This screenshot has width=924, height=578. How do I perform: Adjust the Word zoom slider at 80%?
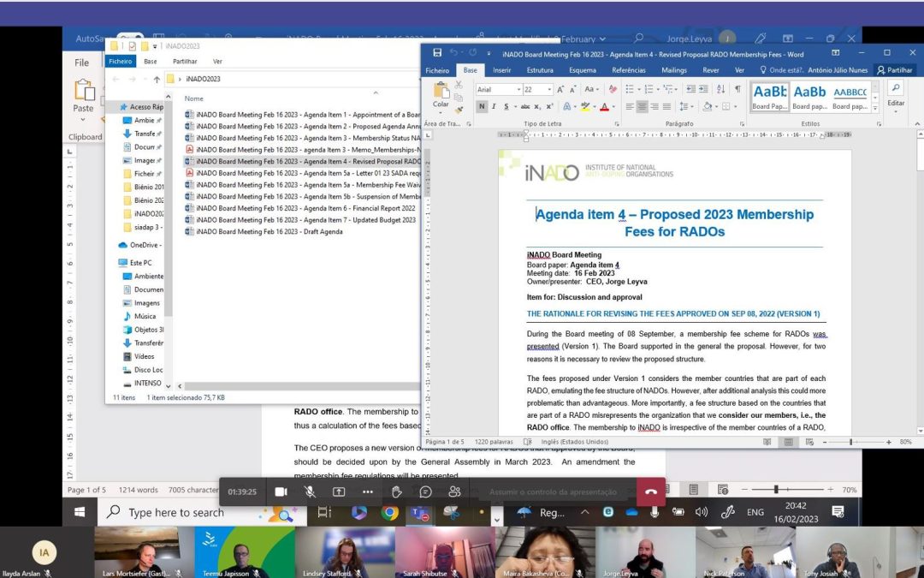850,442
